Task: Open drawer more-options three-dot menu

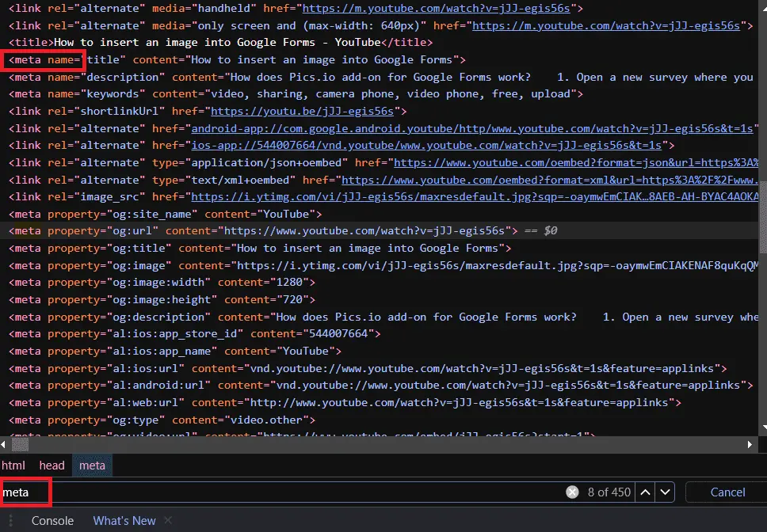Action: (x=10, y=521)
